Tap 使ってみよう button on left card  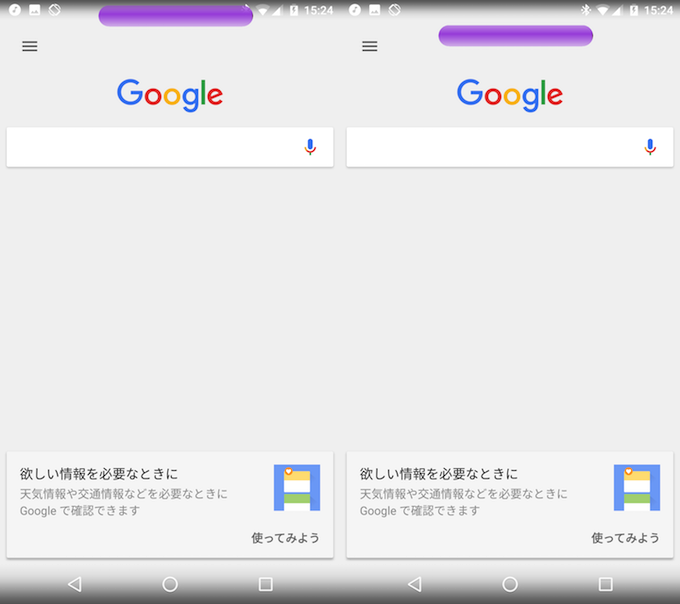[285, 538]
